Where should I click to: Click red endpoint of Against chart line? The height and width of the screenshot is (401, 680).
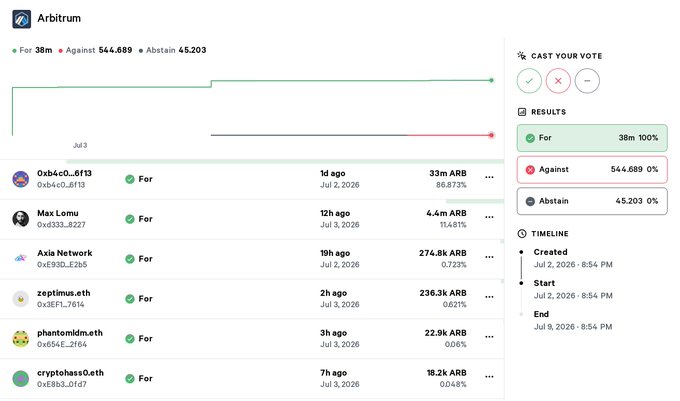(491, 135)
